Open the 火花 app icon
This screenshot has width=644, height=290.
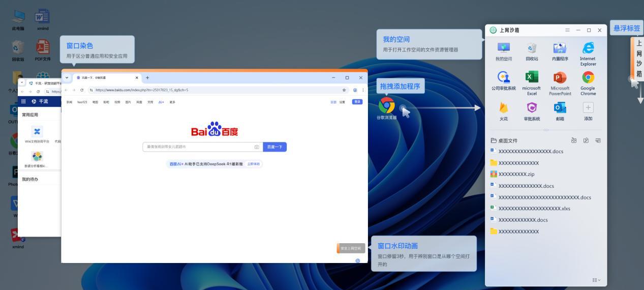tap(504, 111)
